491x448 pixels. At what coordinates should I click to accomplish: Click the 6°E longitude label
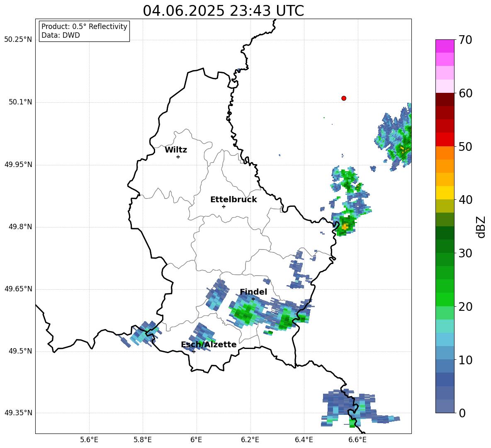click(x=196, y=440)
